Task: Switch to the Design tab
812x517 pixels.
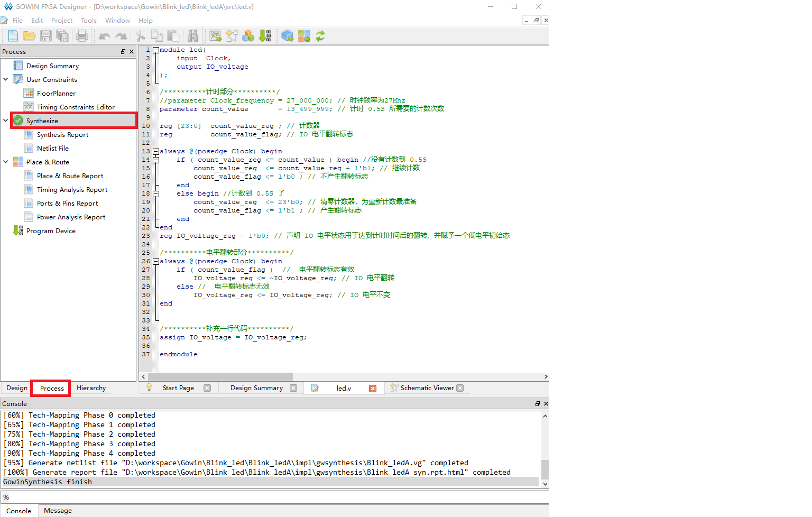Action: 17,387
